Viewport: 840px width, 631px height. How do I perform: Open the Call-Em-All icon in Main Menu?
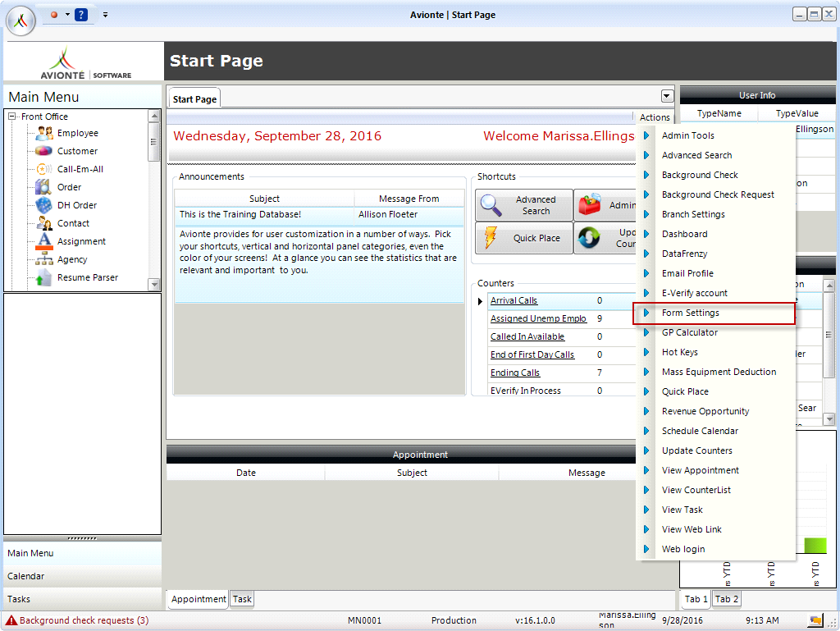tap(44, 169)
